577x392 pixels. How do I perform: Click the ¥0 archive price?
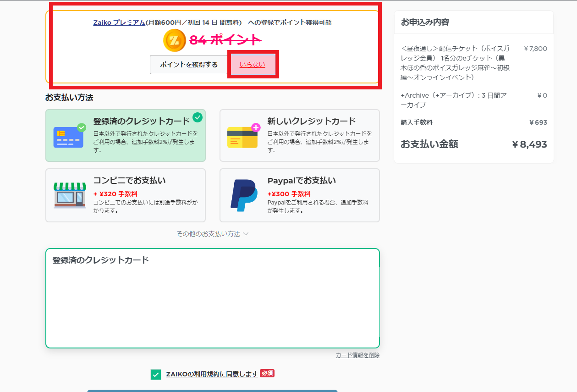tap(542, 95)
